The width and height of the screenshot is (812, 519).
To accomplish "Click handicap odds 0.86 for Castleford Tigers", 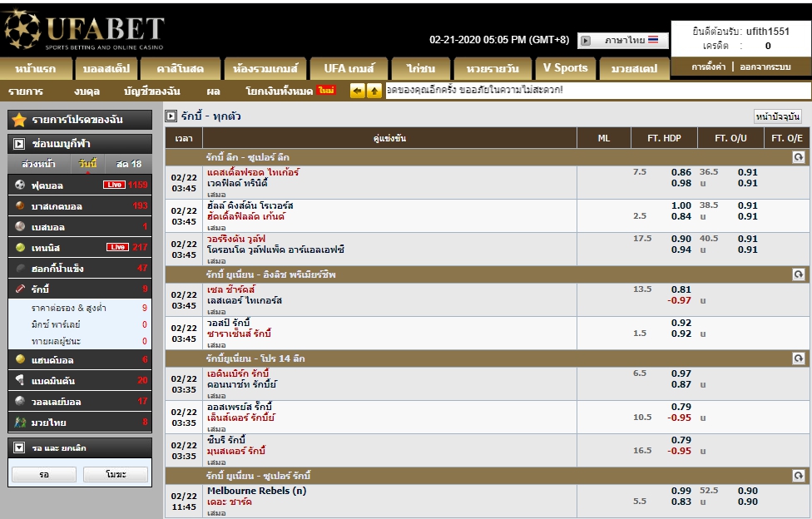I will pos(681,172).
